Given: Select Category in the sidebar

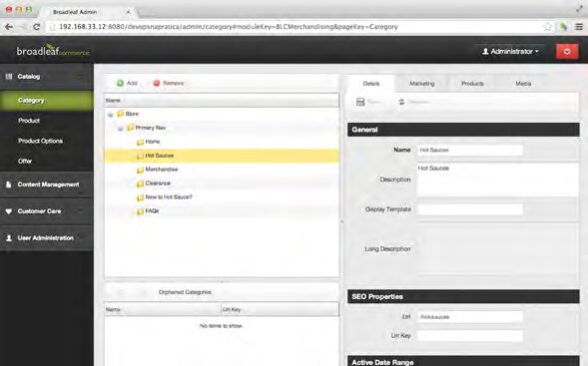Looking at the screenshot, I should point(47,101).
